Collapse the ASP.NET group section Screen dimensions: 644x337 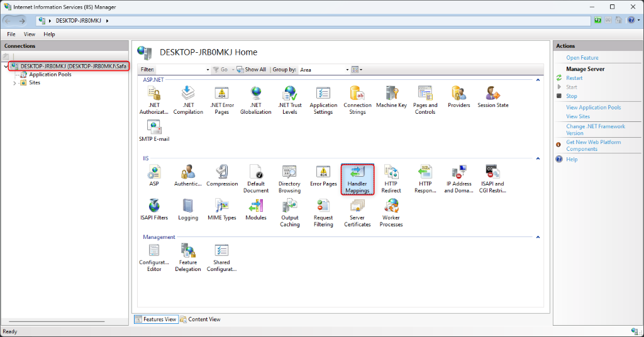point(538,80)
